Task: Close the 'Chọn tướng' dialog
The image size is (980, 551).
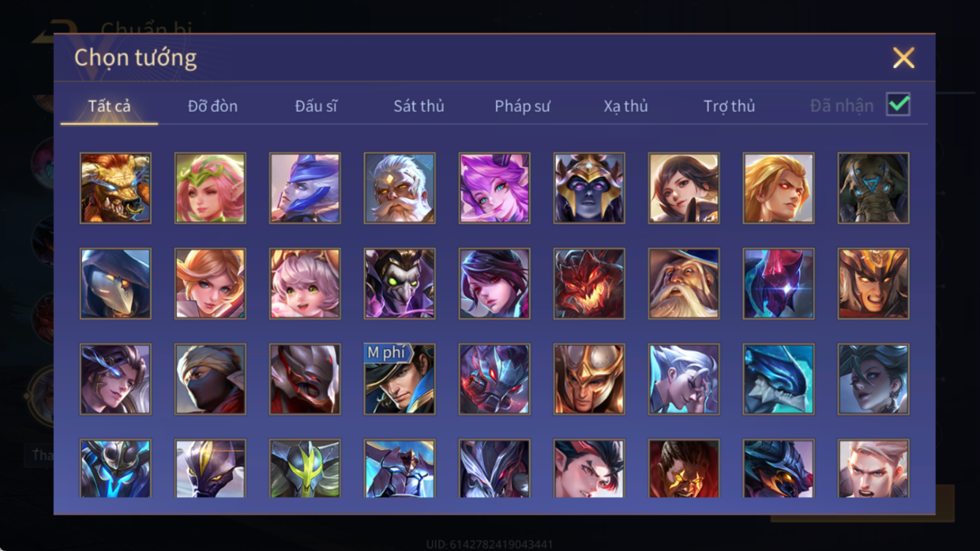Action: 903,58
